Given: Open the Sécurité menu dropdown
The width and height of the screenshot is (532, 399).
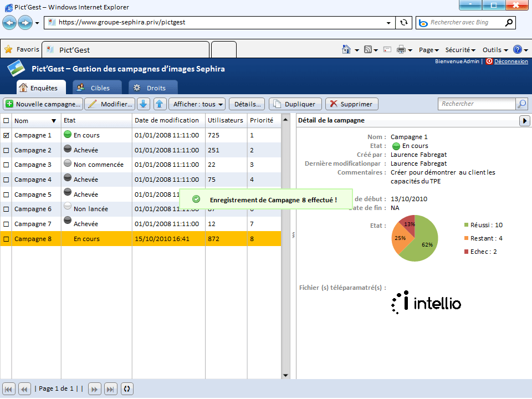Looking at the screenshot, I should pyautogui.click(x=461, y=50).
